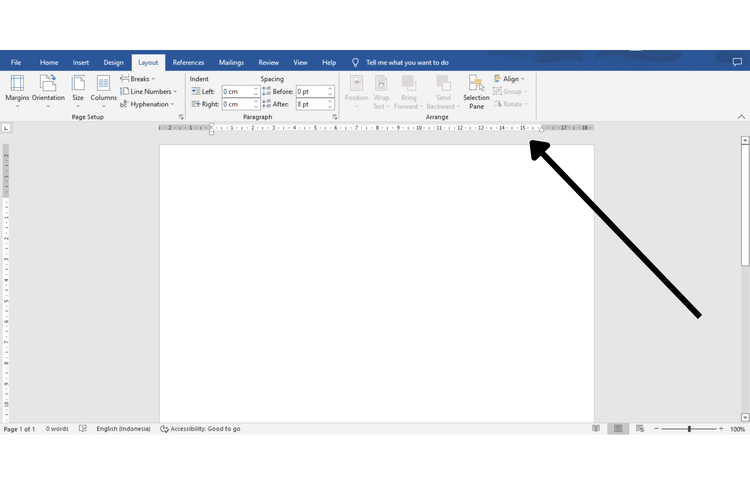Collapse the ribbon
The width and height of the screenshot is (750, 500).
741,117
